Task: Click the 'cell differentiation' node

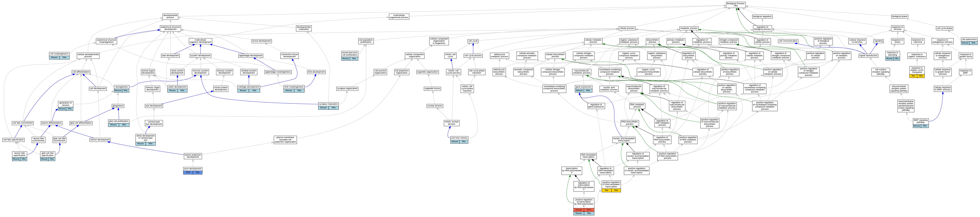Action: click(x=81, y=72)
